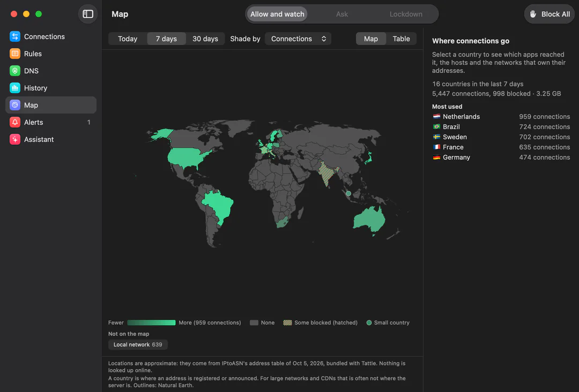Select hatched India on the map
Image resolution: width=579 pixels, height=392 pixels.
tap(326, 174)
